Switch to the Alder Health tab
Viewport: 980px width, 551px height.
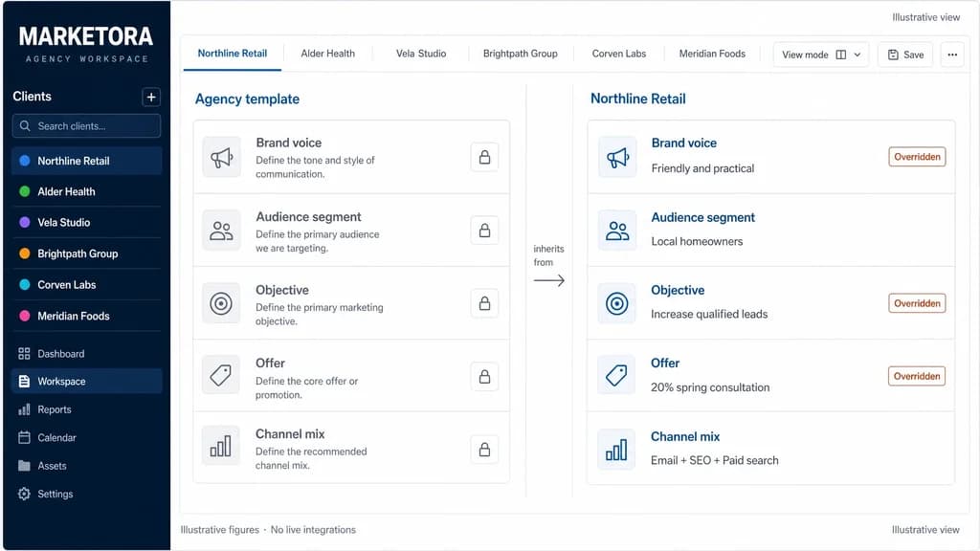[x=327, y=54]
